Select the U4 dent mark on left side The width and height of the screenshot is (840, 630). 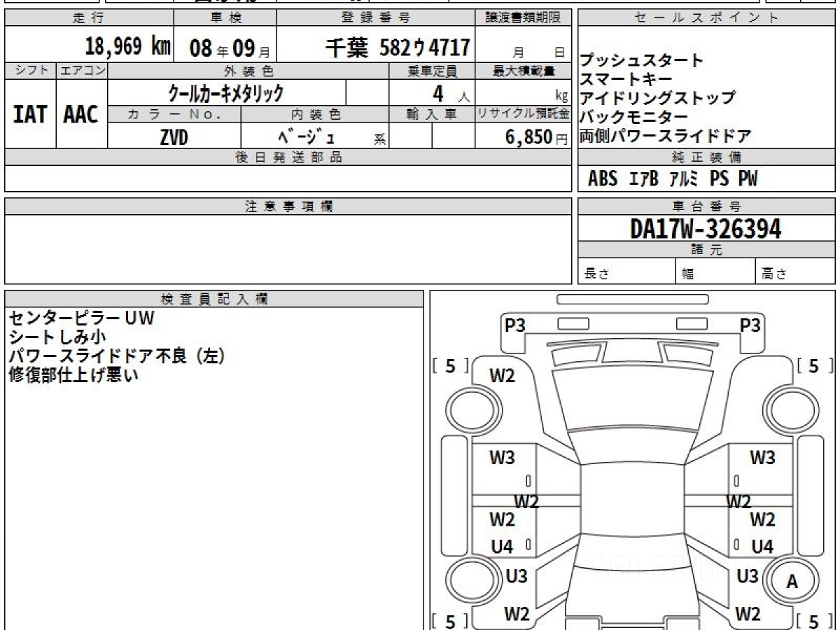[x=502, y=547]
